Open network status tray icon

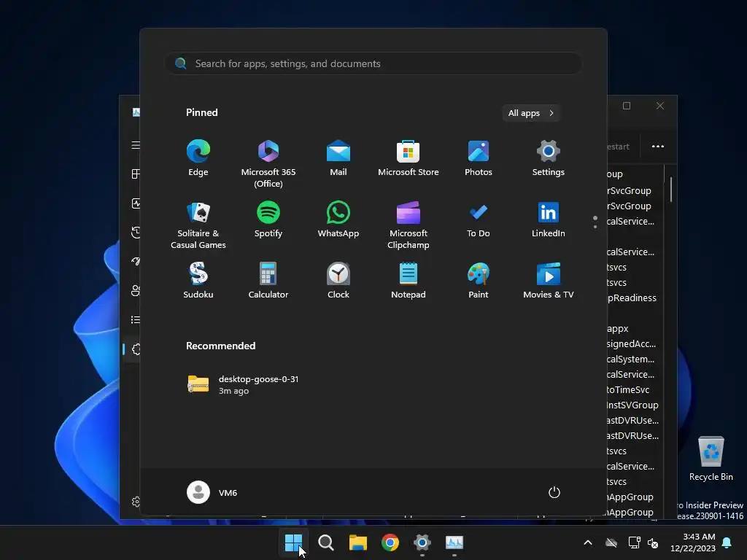click(x=634, y=542)
